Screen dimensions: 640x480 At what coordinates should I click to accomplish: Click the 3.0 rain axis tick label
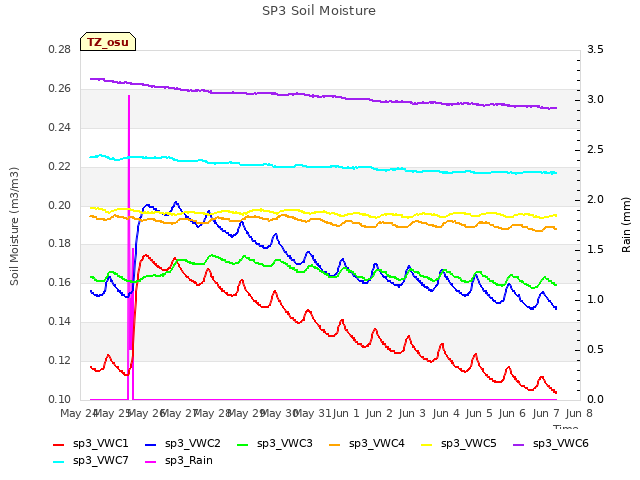595,100
